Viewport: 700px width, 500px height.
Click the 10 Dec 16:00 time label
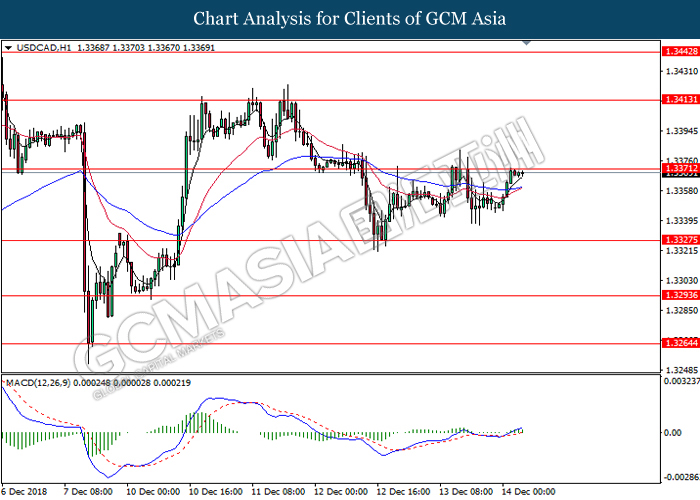(x=216, y=492)
